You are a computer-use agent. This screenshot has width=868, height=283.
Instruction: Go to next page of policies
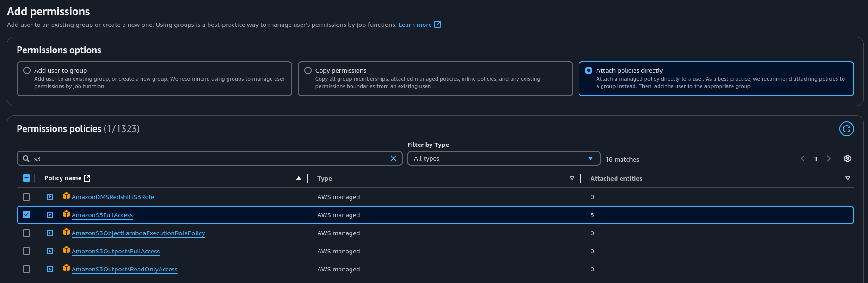pos(828,158)
